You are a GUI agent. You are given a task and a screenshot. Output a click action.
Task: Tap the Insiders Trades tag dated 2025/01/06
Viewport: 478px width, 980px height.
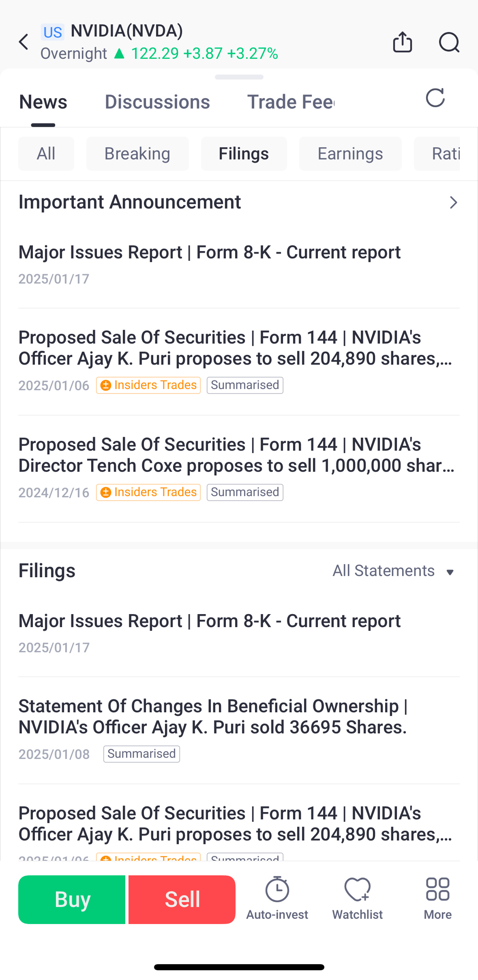coord(148,385)
